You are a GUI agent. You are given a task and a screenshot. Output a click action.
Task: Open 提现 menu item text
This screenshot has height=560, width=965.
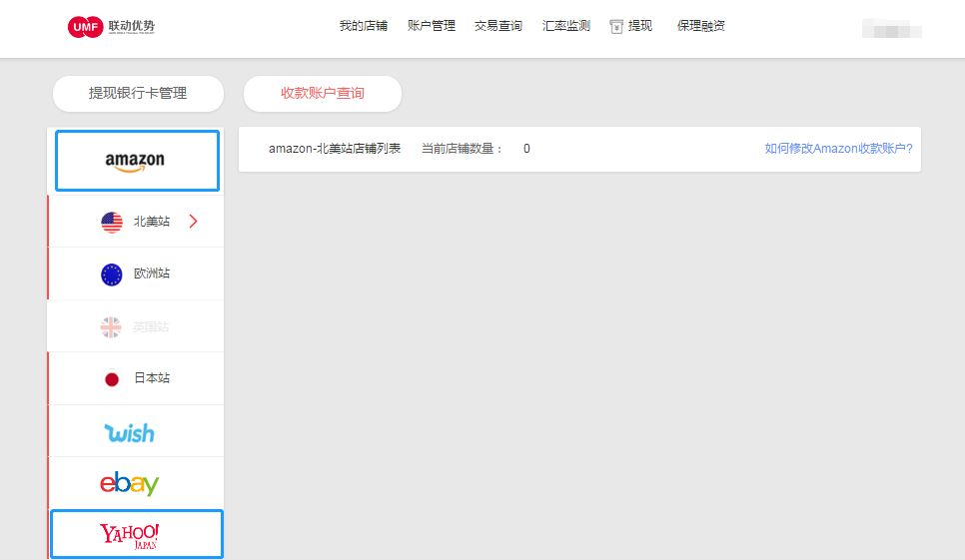pos(640,26)
